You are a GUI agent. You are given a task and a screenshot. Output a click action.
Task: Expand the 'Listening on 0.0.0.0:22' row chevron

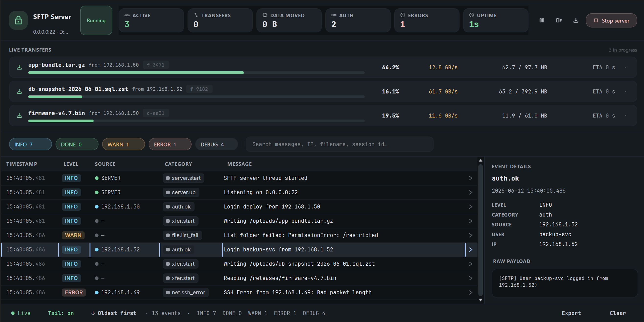(x=470, y=192)
